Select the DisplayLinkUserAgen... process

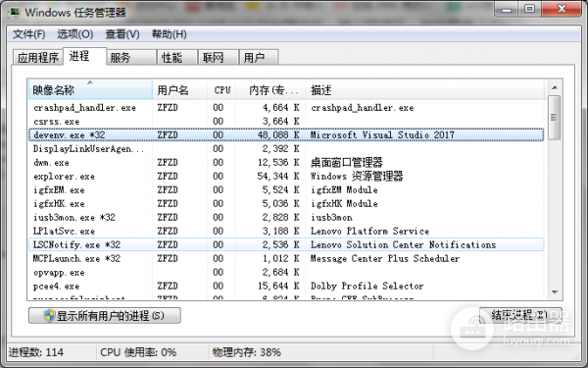286,149
